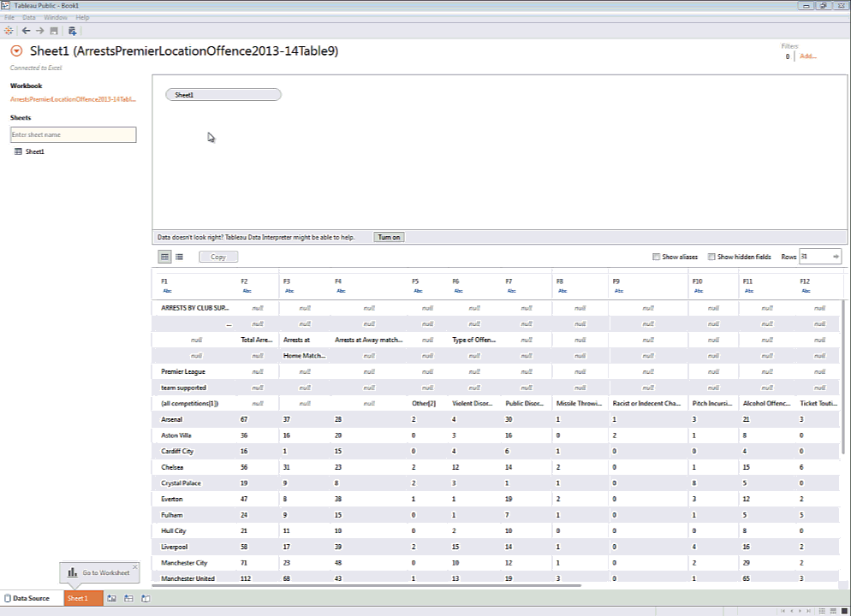Image resolution: width=851 pixels, height=616 pixels.
Task: Focus the Enter sheet name search field
Action: point(74,134)
